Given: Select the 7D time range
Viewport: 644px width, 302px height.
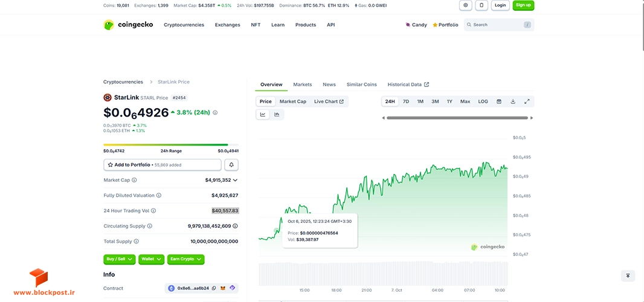Looking at the screenshot, I should click(406, 101).
